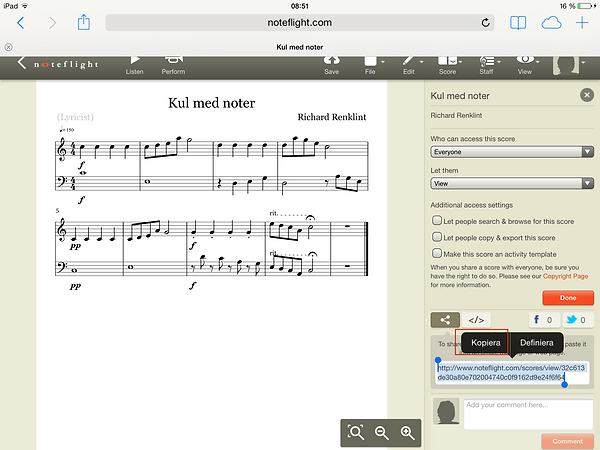Viewport: 600px width, 450px height.
Task: Share on Twitter button
Action: click(x=577, y=320)
